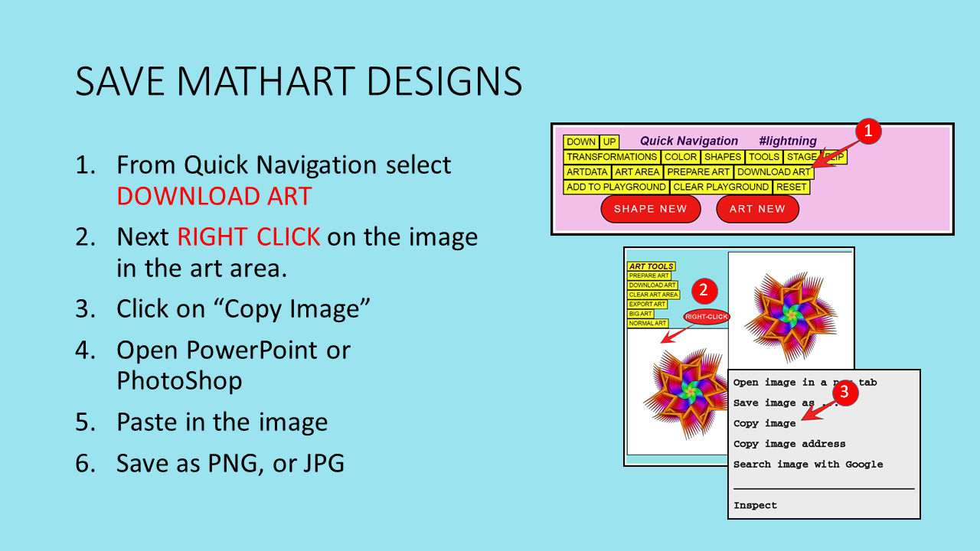Viewport: 980px width, 551px height.
Task: Click the CLEAR PLAYGROUND button
Action: (720, 187)
